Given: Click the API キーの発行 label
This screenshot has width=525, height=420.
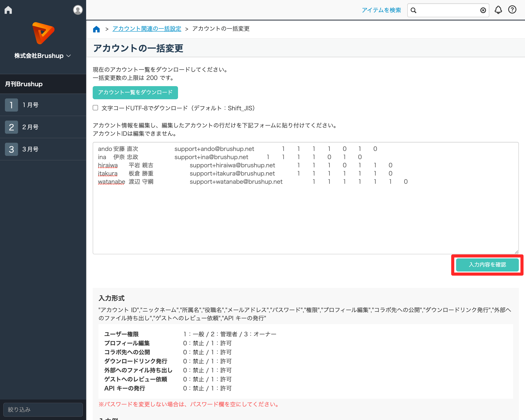Looking at the screenshot, I should (x=124, y=388).
